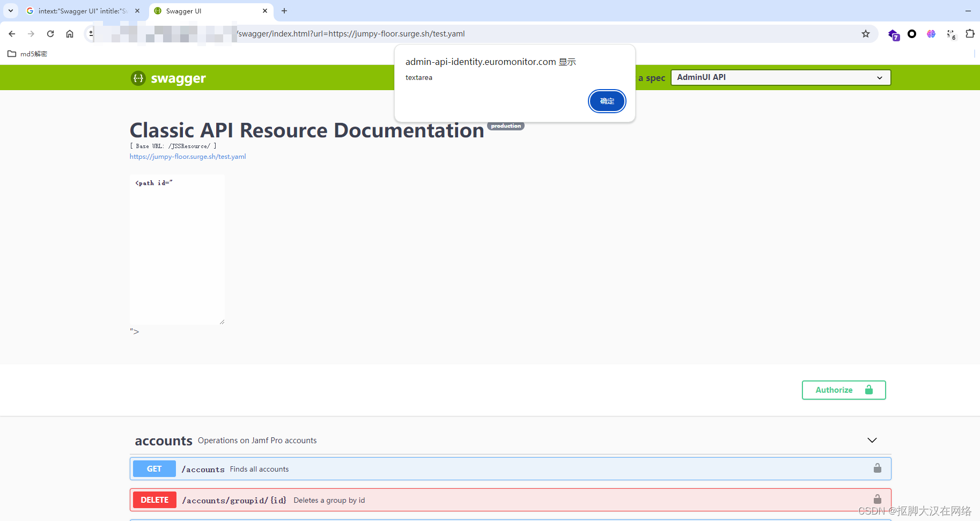Screen dimensions: 980x521
Task: Click the 'textarea' alert message text
Action: [x=419, y=78]
